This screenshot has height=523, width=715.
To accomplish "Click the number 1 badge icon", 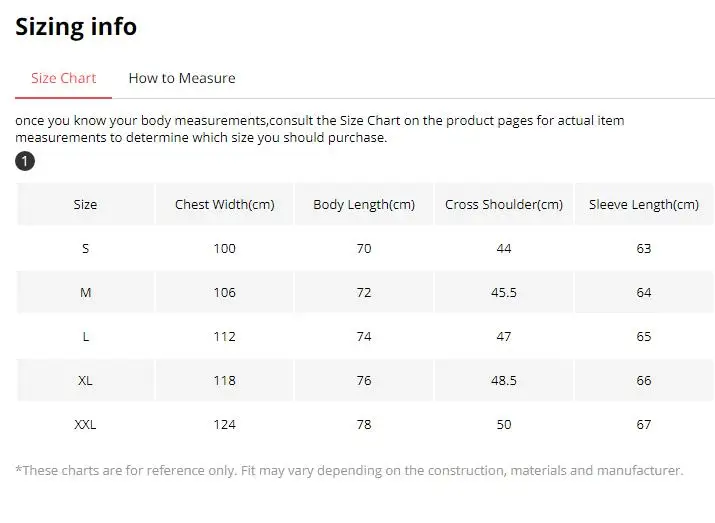I will [x=25, y=162].
